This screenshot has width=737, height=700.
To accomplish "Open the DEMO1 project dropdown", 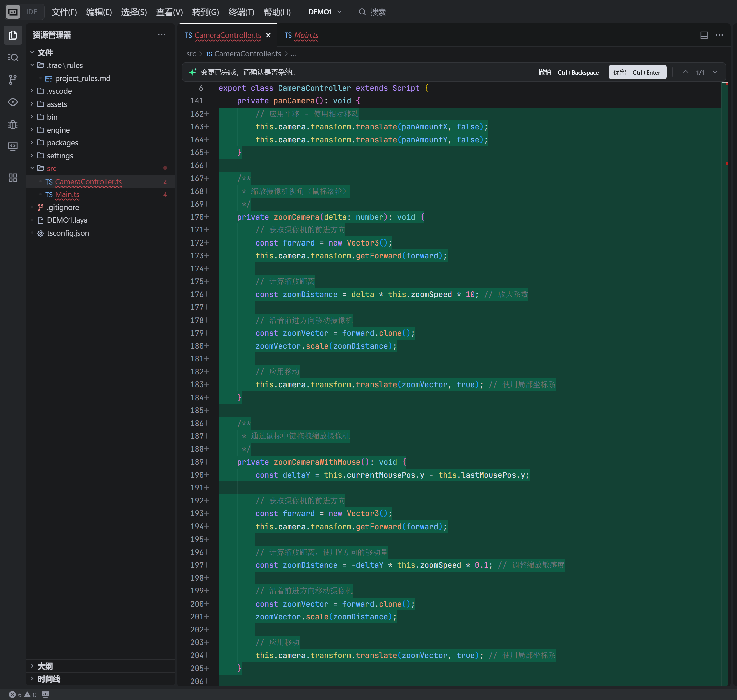I will pyautogui.click(x=325, y=12).
